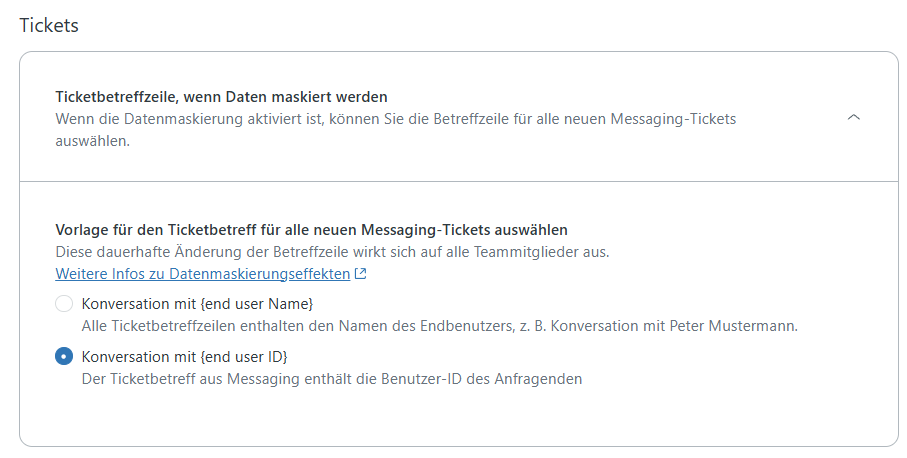Open the Weitere Infos zu Datenmaskierungseffekten link
Viewport: 907px width, 458px height.
click(x=203, y=274)
